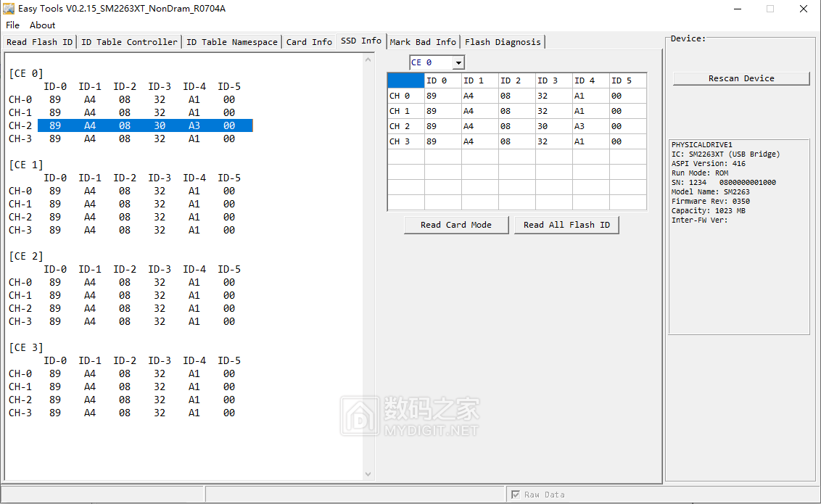This screenshot has width=821, height=504.
Task: Enable the Raw Data checkbox
Action: 514,494
